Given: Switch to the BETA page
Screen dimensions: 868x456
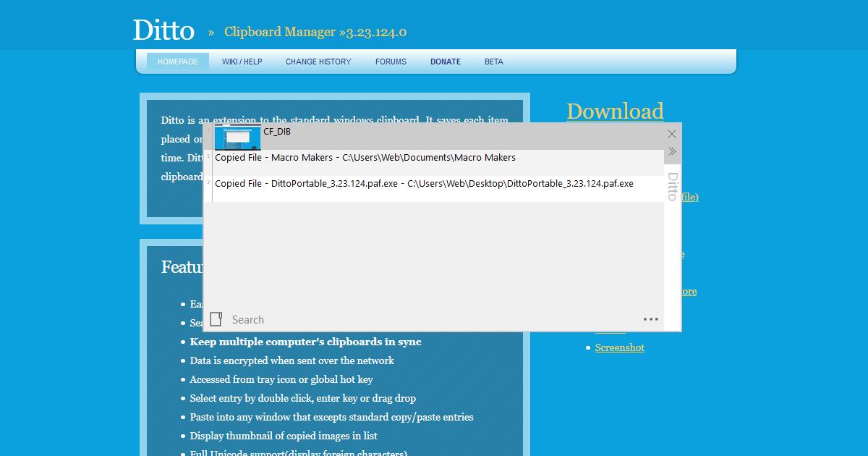Looking at the screenshot, I should tap(494, 62).
